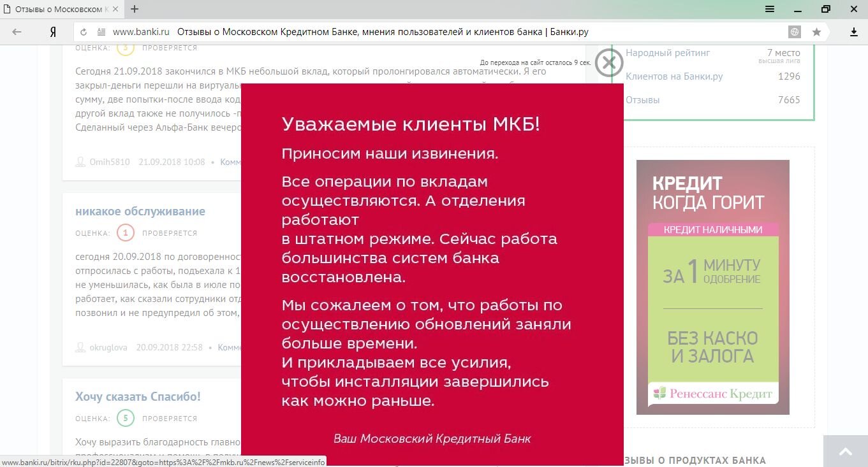This screenshot has height=467, width=868.
Task: Open user profile Omih5810
Action: click(x=109, y=162)
